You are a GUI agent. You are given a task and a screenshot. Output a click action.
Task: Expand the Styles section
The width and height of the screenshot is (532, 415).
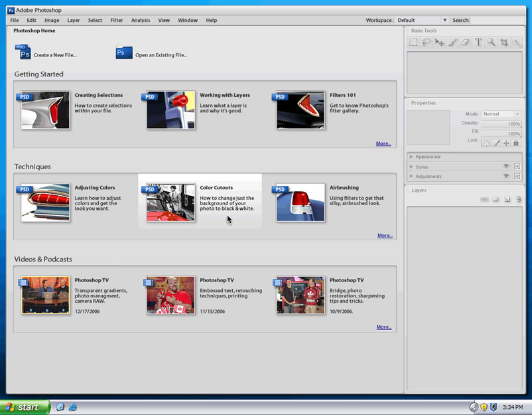(x=411, y=167)
